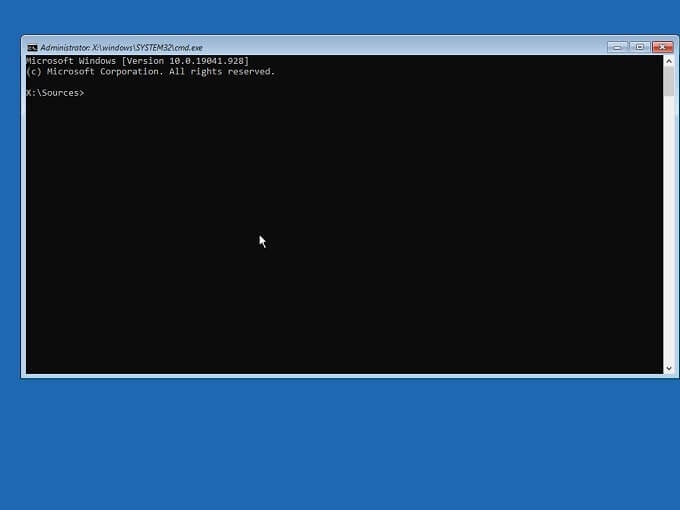680x510 pixels.
Task: Minimize the Administrator command prompt window
Action: (617, 47)
